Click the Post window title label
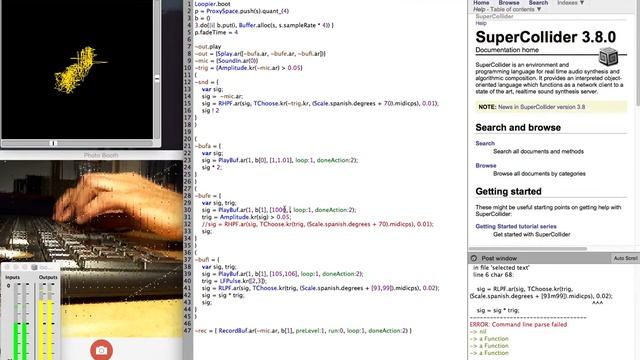The width and height of the screenshot is (640, 360). coord(499,258)
